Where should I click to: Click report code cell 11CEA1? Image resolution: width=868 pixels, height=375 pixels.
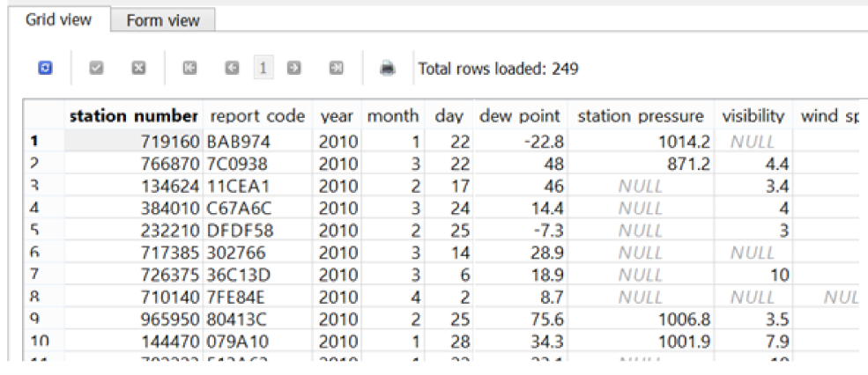pos(257,186)
